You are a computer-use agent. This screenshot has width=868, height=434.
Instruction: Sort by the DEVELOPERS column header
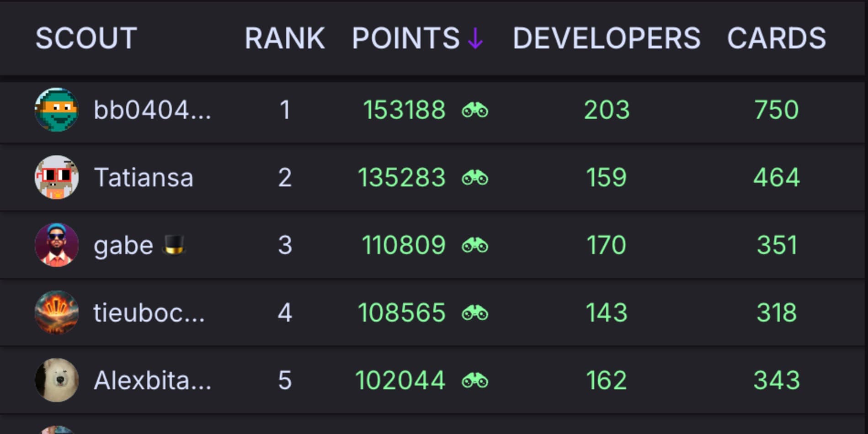[607, 38]
